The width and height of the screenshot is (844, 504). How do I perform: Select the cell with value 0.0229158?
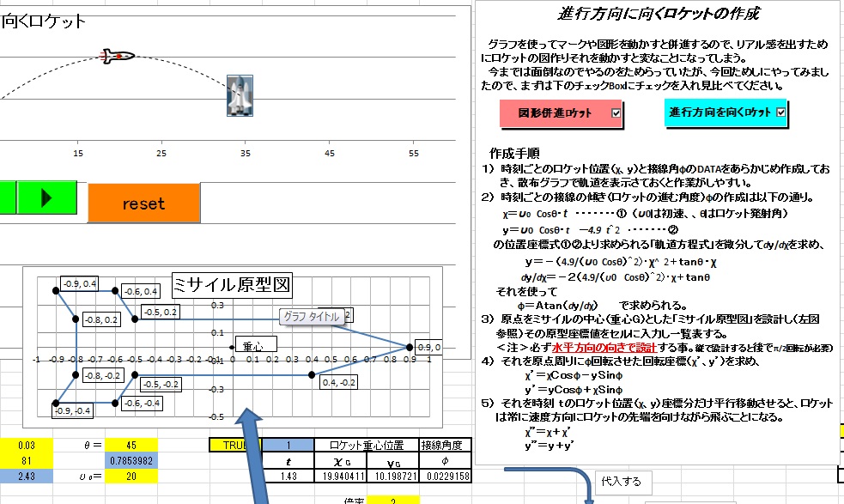tap(445, 476)
